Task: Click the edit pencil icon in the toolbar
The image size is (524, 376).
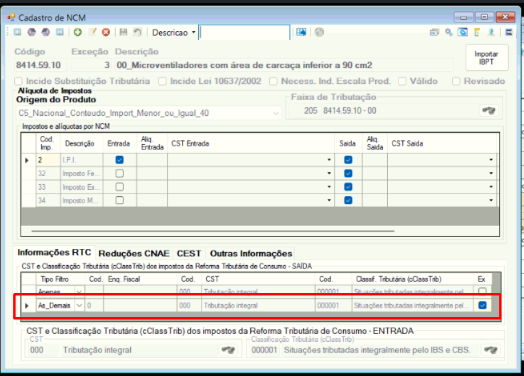Action: [x=92, y=32]
